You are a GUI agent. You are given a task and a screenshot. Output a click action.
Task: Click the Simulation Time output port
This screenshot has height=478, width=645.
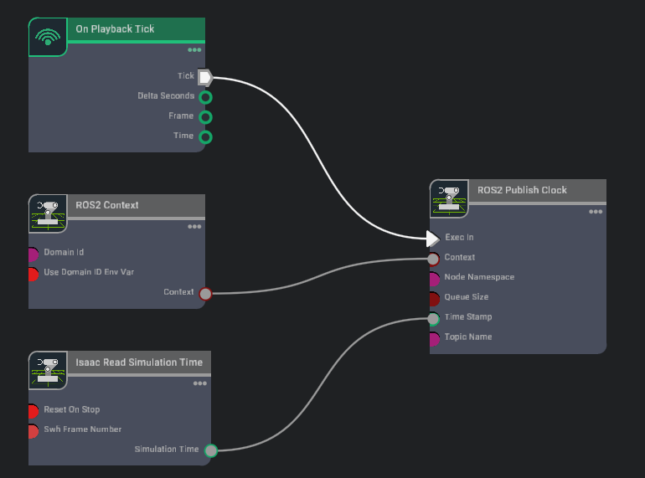210,450
